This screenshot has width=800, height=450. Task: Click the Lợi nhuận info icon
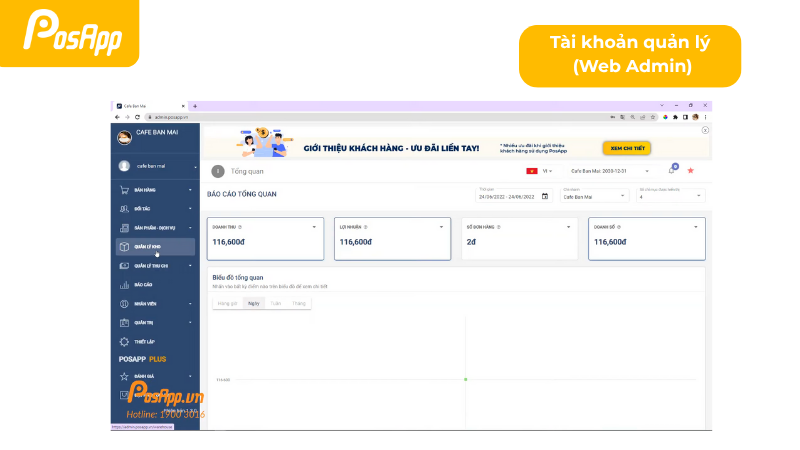[365, 227]
